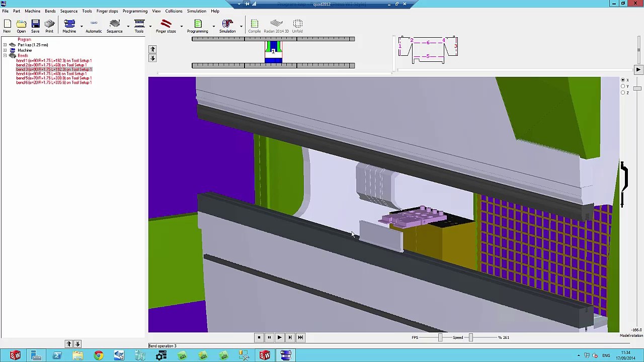Adjust the FPS slider
The image size is (644, 362).
pos(440,337)
